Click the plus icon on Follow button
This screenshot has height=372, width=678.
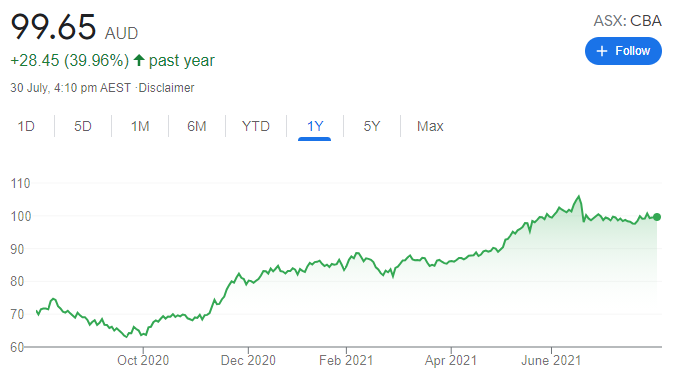601,51
